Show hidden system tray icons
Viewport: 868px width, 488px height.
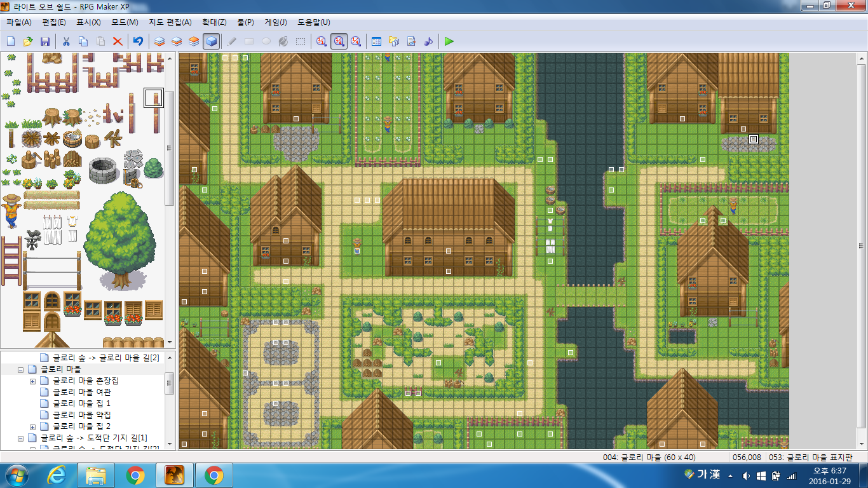[x=729, y=475]
